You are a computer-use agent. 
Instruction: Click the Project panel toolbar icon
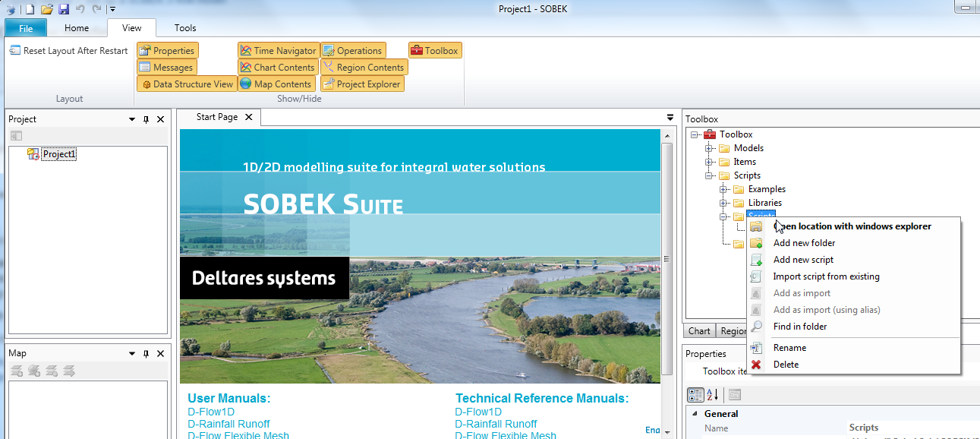pyautogui.click(x=17, y=136)
